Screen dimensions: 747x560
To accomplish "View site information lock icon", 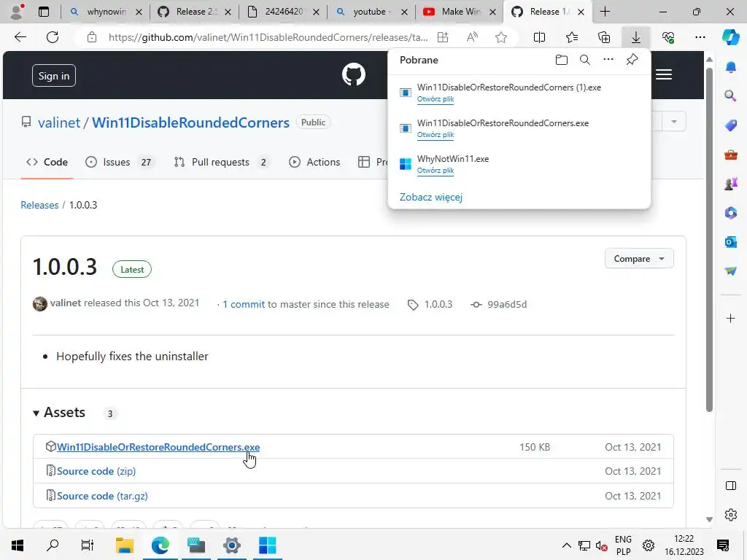I will click(x=92, y=37).
